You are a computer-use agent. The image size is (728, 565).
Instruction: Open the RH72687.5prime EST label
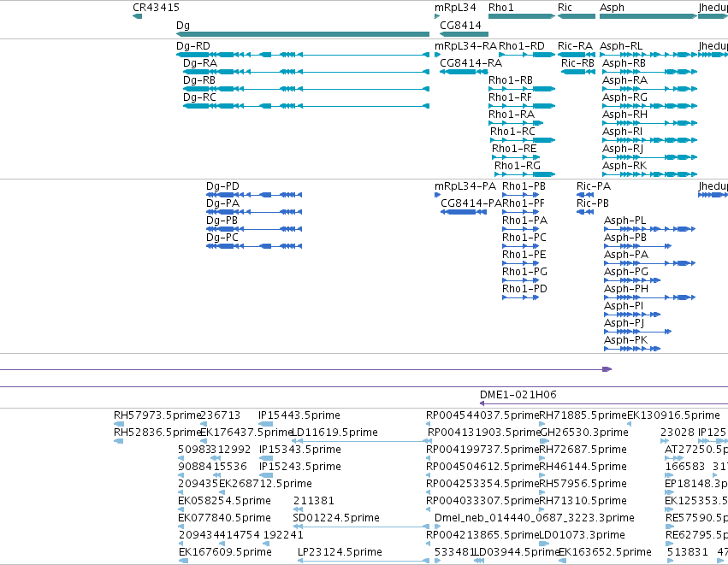coord(583,450)
